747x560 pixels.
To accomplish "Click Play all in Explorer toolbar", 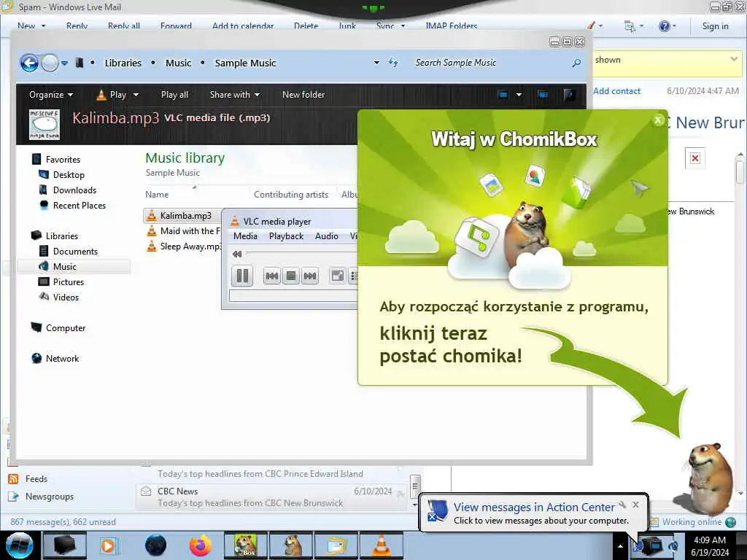I will 174,95.
